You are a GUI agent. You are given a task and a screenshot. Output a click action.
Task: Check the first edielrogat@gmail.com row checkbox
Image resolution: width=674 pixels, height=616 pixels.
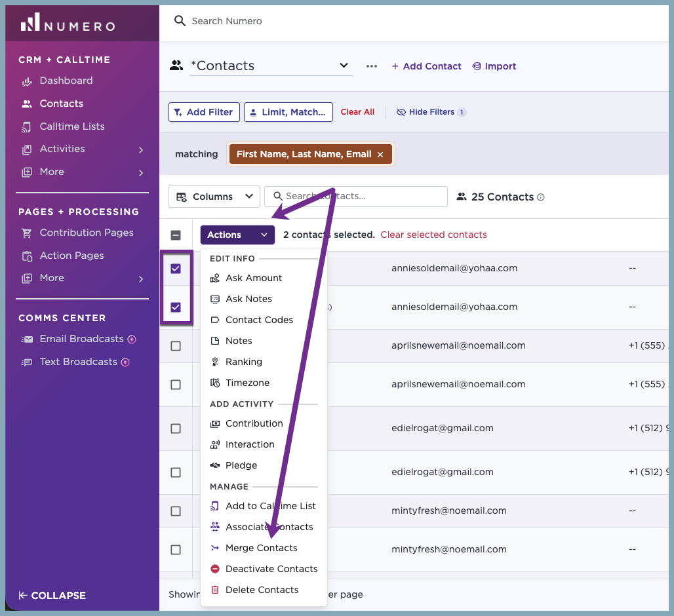(176, 429)
